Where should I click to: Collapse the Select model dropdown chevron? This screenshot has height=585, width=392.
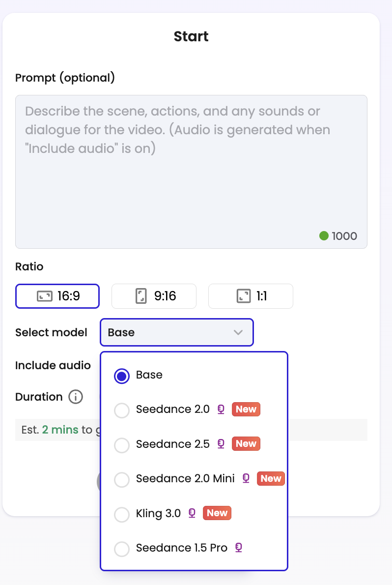[238, 332]
